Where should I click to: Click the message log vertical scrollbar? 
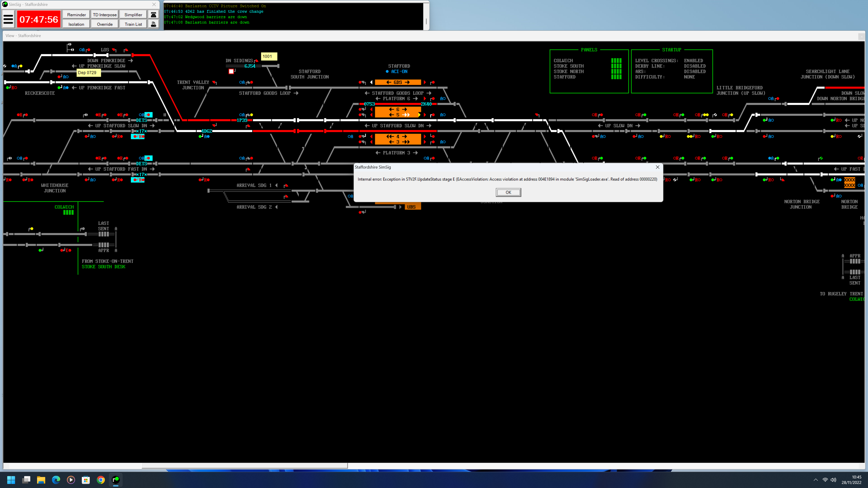point(426,16)
